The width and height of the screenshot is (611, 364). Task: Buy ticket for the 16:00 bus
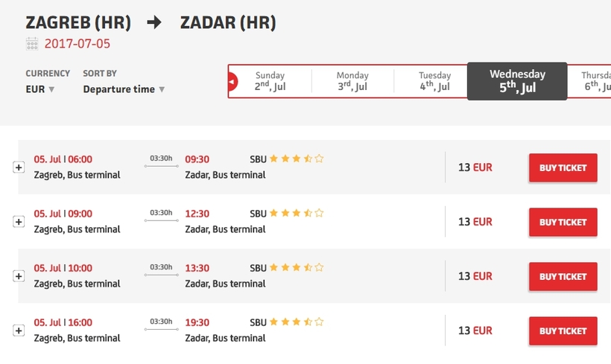tap(563, 331)
